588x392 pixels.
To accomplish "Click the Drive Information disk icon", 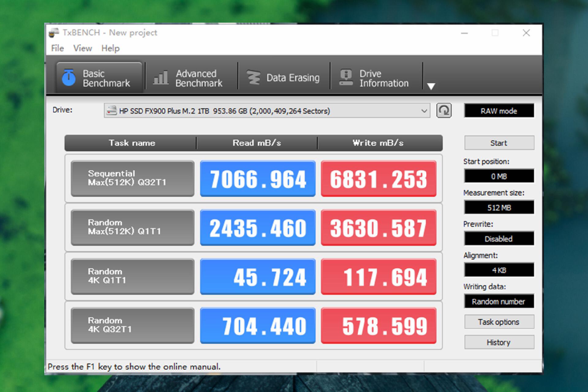I will coord(346,77).
